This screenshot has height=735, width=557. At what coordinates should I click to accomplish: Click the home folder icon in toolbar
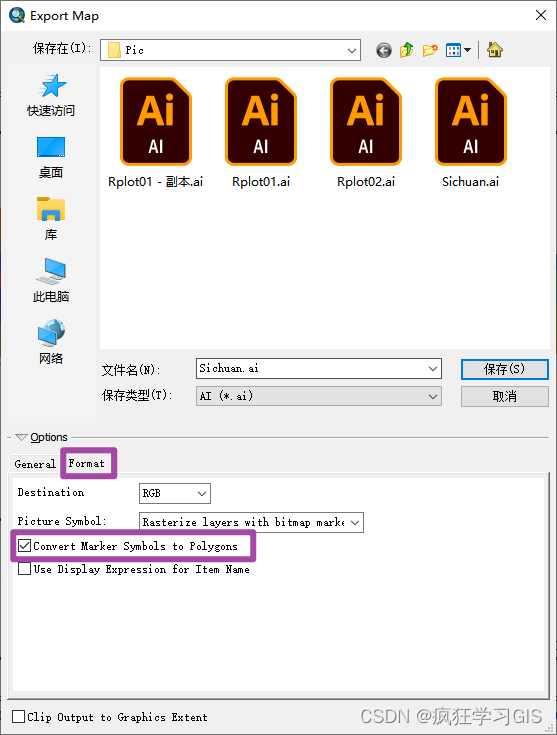(495, 50)
